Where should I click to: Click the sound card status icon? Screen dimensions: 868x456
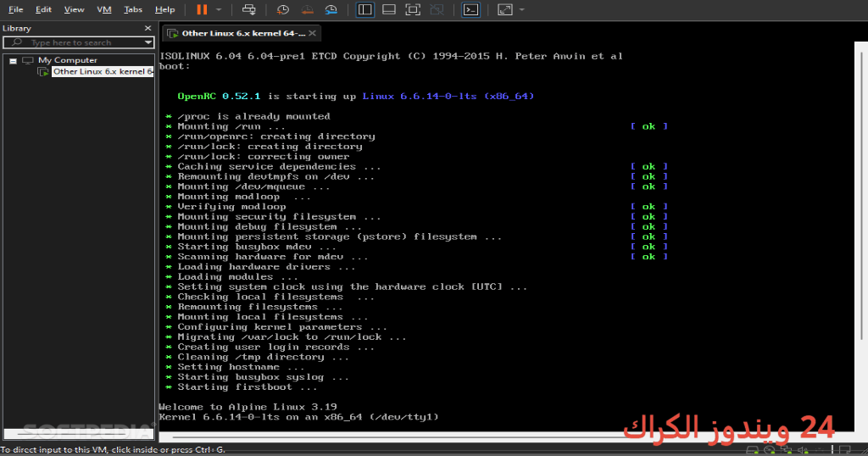pyautogui.click(x=804, y=450)
